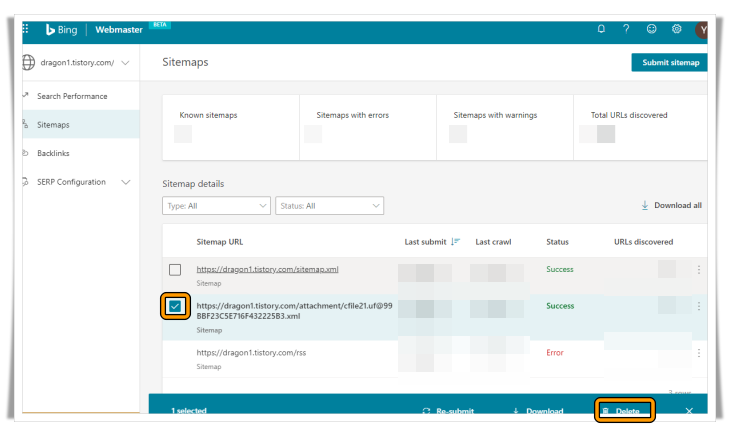Open the help question mark icon
Screen dimensions: 730x436
(x=626, y=29)
